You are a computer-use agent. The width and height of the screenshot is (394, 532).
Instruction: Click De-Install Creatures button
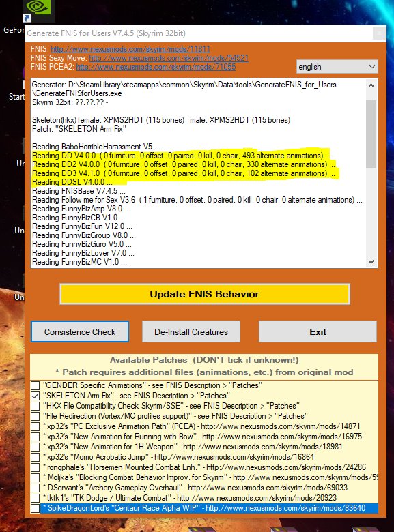[191, 332]
